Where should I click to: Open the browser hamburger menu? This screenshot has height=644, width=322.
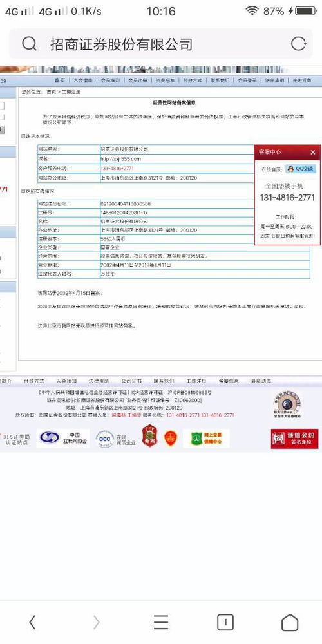point(161,622)
